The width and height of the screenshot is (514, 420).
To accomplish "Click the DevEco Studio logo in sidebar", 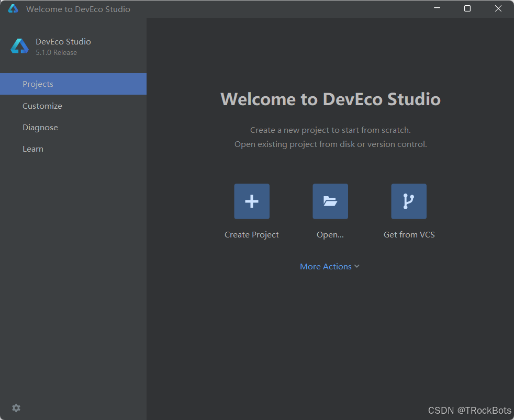I will (x=20, y=46).
